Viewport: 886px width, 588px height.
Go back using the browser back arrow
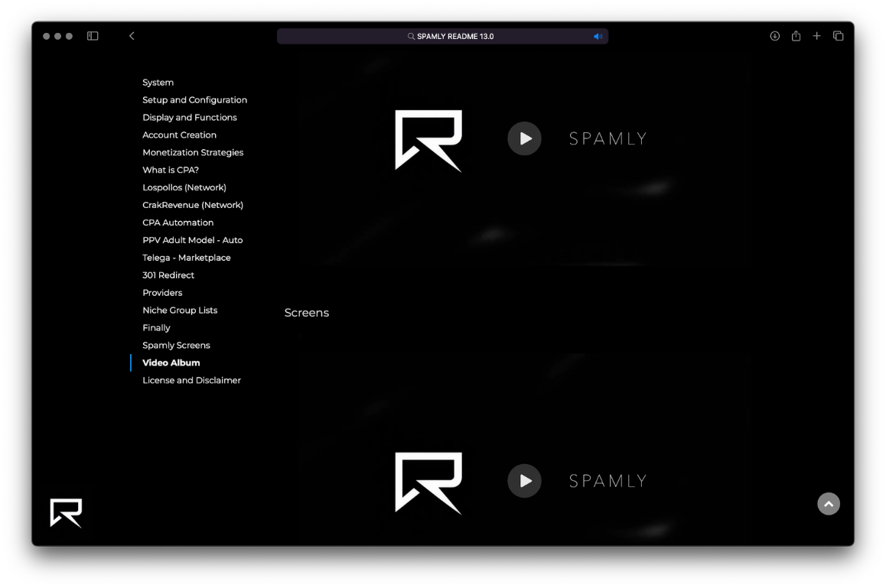click(132, 36)
